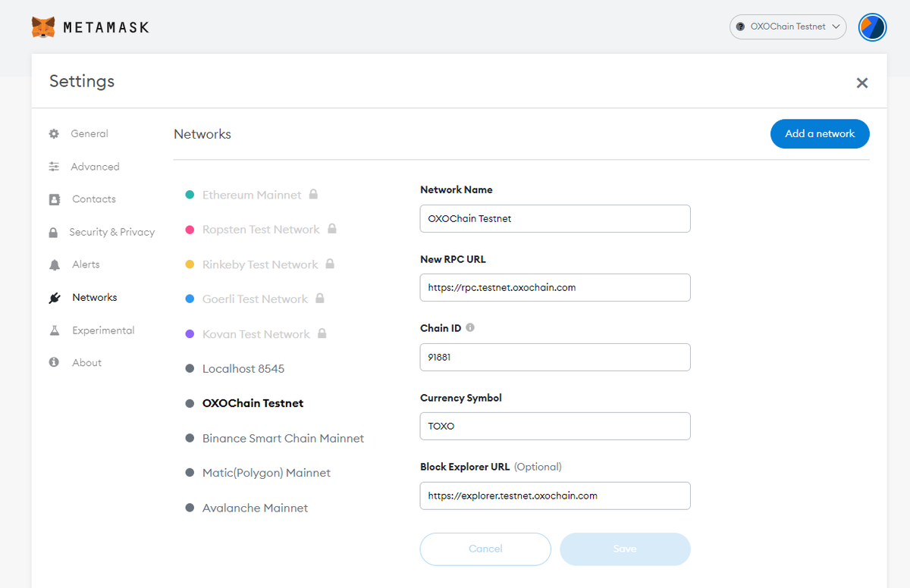This screenshot has width=910, height=588.
Task: Click lock icon beside Kovan Test Network
Action: coord(322,333)
